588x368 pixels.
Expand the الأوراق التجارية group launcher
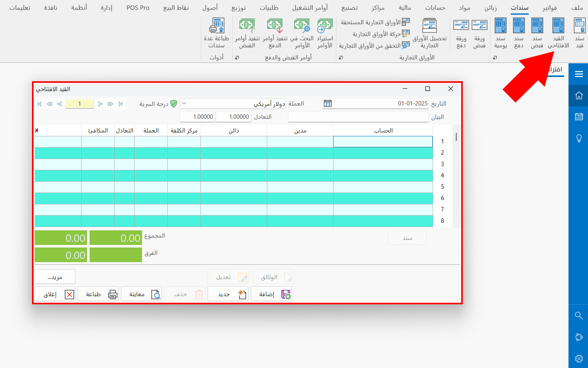[x=341, y=58]
